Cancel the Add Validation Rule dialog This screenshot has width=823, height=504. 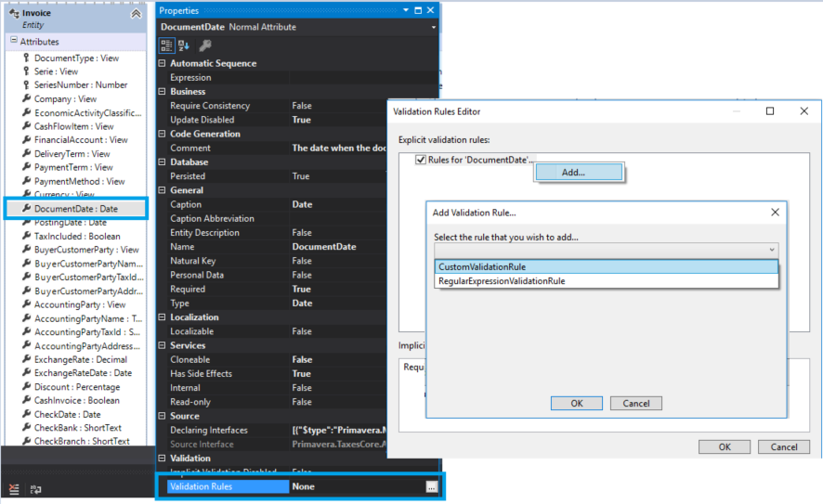635,404
